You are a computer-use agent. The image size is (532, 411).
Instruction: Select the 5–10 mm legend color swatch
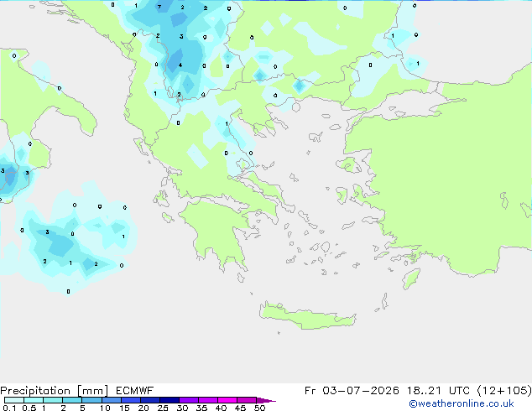click(x=91, y=400)
